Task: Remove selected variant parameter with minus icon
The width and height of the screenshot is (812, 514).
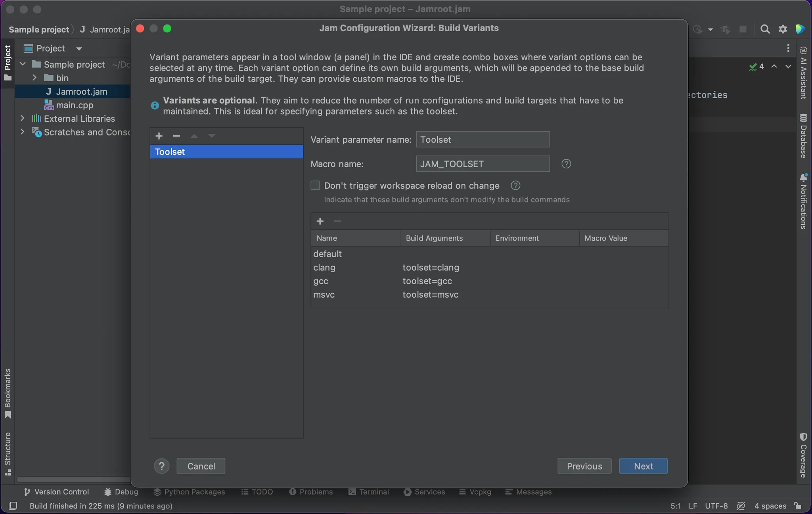Action: (176, 136)
